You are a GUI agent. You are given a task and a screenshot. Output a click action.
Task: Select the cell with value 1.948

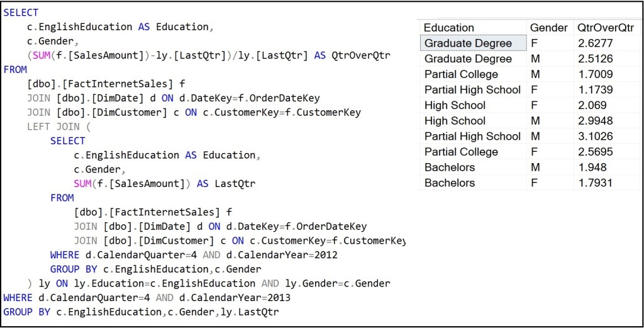[592, 168]
